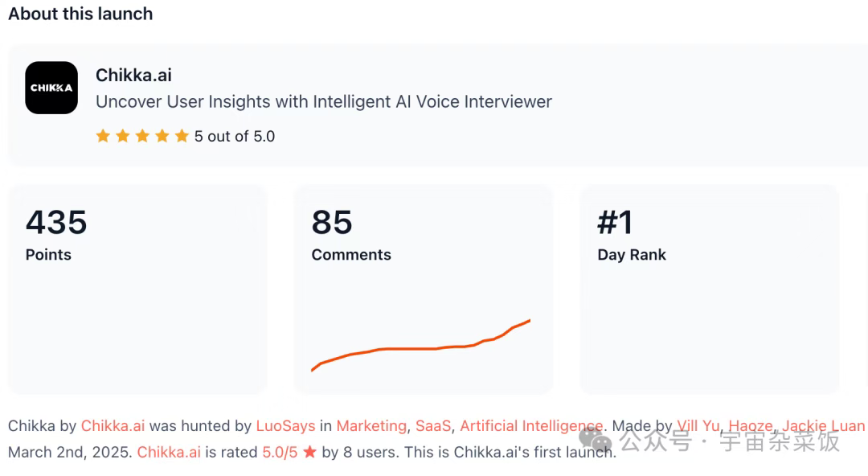Click the fifth yellow rating star

point(182,136)
